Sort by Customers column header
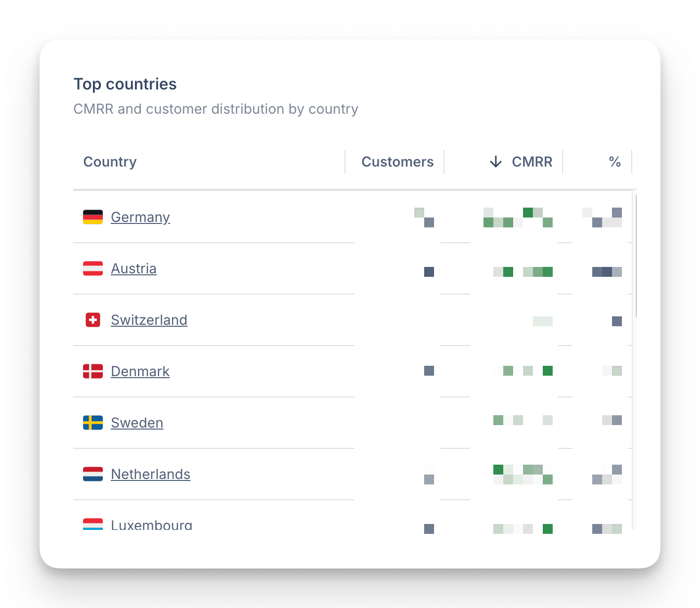The image size is (700, 608). [397, 162]
